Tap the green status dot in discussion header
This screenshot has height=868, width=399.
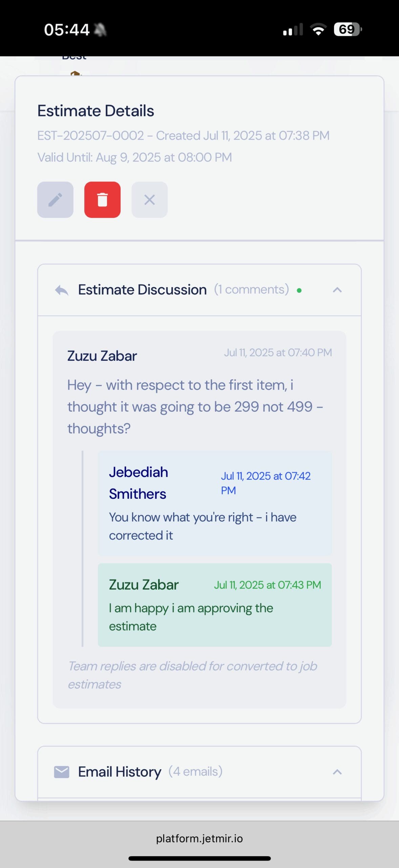tap(299, 290)
